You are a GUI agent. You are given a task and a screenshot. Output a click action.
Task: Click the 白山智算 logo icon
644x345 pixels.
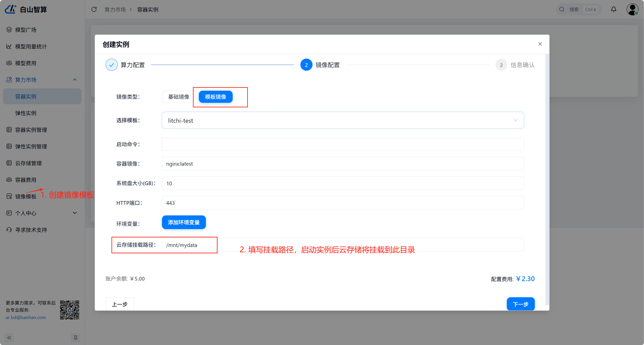11,9
